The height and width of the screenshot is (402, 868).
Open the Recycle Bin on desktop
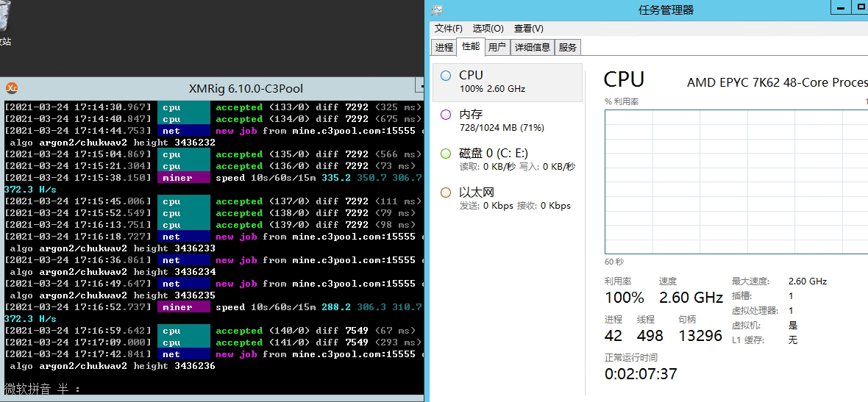click(x=4, y=24)
